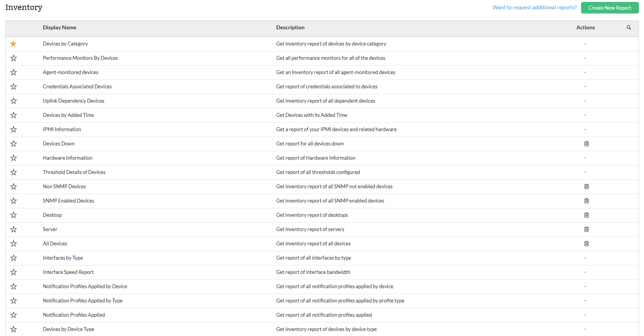This screenshot has height=336, width=644.
Task: Open Threshold Details of Devices report
Action: tap(74, 172)
